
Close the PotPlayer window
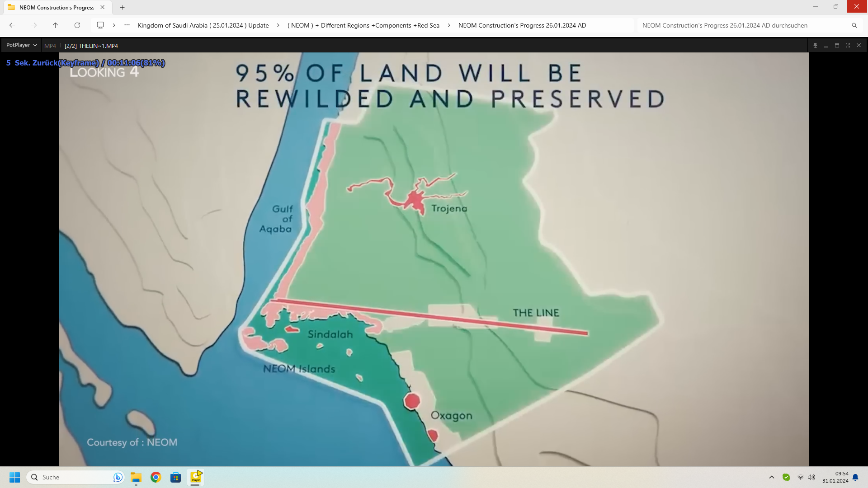click(x=859, y=46)
